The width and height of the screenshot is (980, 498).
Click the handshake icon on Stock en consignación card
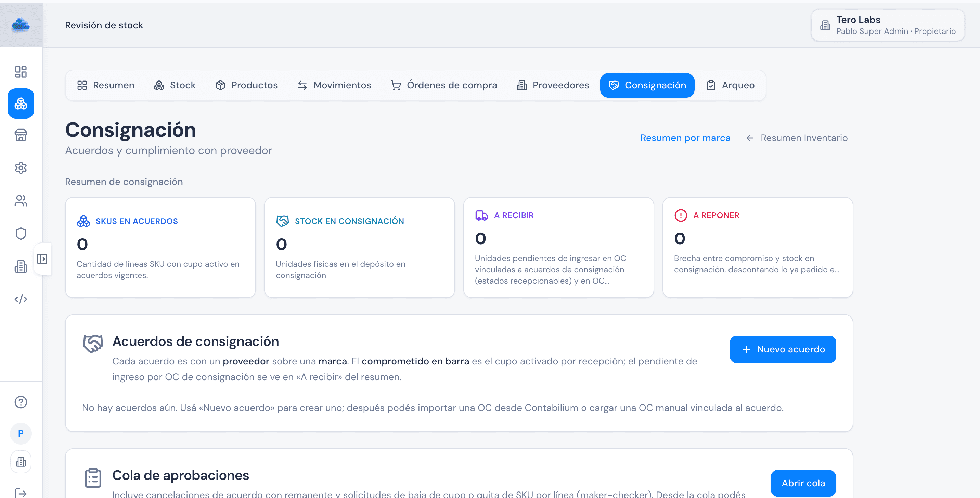282,221
